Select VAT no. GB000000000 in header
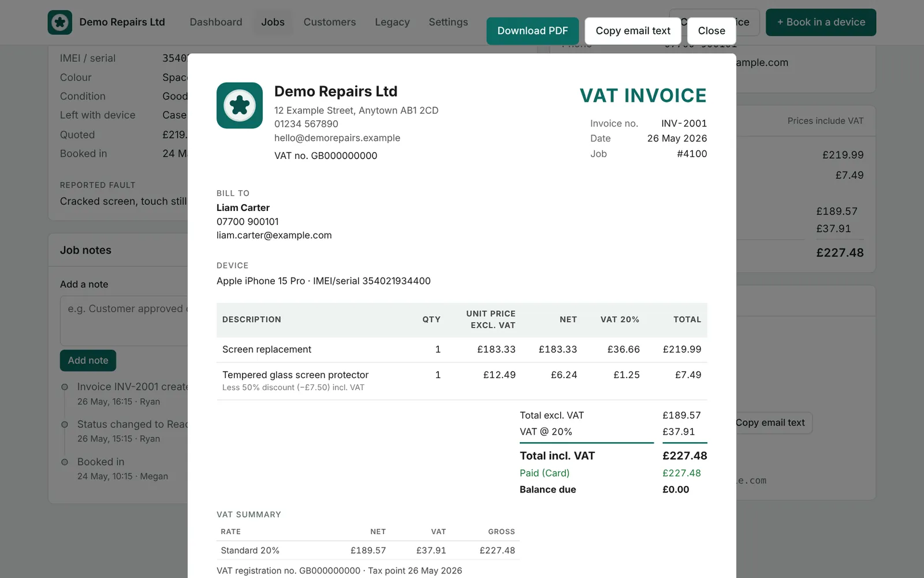 tap(326, 155)
